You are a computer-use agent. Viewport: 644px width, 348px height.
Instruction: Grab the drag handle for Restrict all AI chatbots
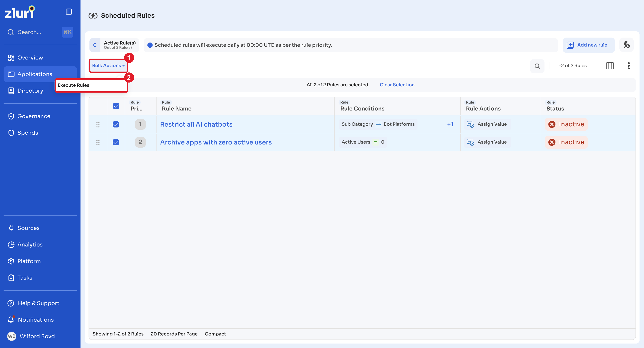click(98, 125)
